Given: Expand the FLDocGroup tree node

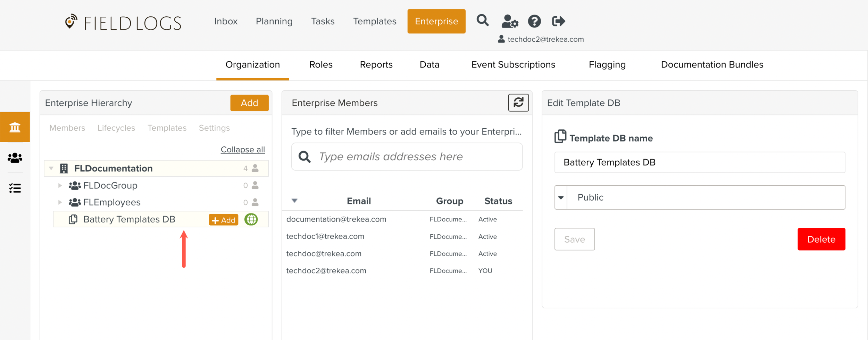Looking at the screenshot, I should click(60, 186).
